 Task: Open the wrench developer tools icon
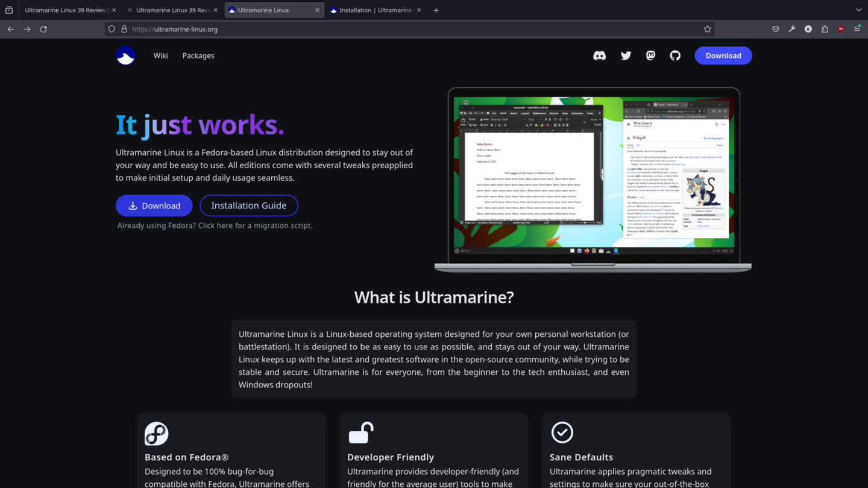click(x=792, y=29)
